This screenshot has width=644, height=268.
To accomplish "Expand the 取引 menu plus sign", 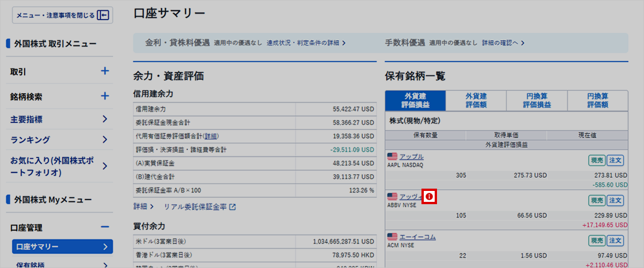I will click(x=105, y=71).
